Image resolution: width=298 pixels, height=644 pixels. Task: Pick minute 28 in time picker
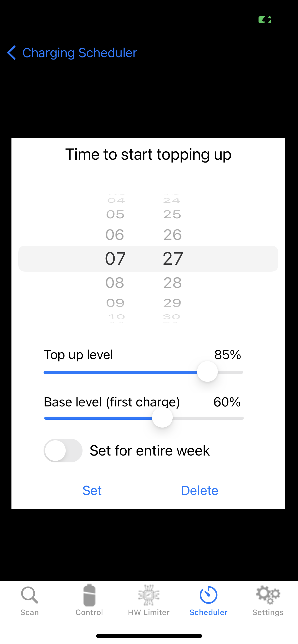click(173, 283)
